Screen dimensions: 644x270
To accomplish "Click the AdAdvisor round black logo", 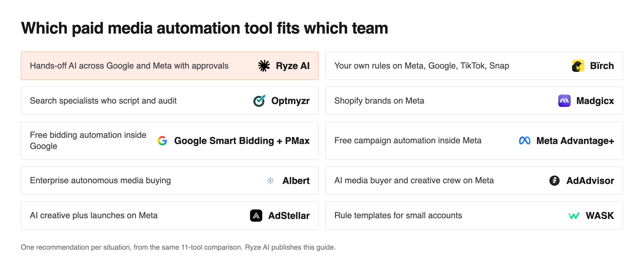I will [x=554, y=181].
